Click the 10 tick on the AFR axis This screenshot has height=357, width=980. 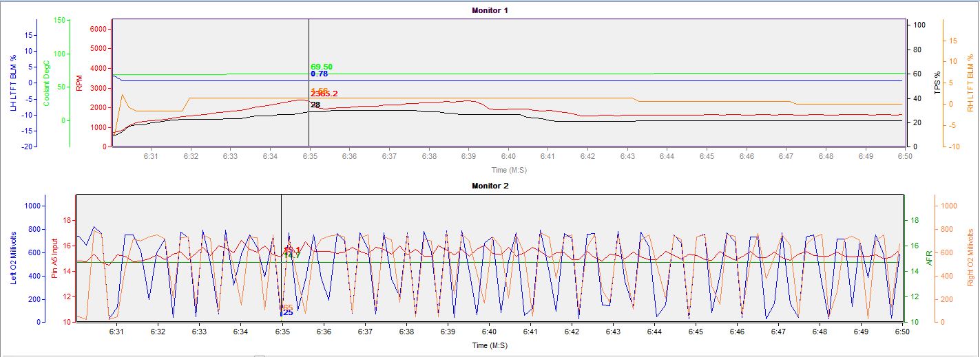pyautogui.click(x=914, y=322)
